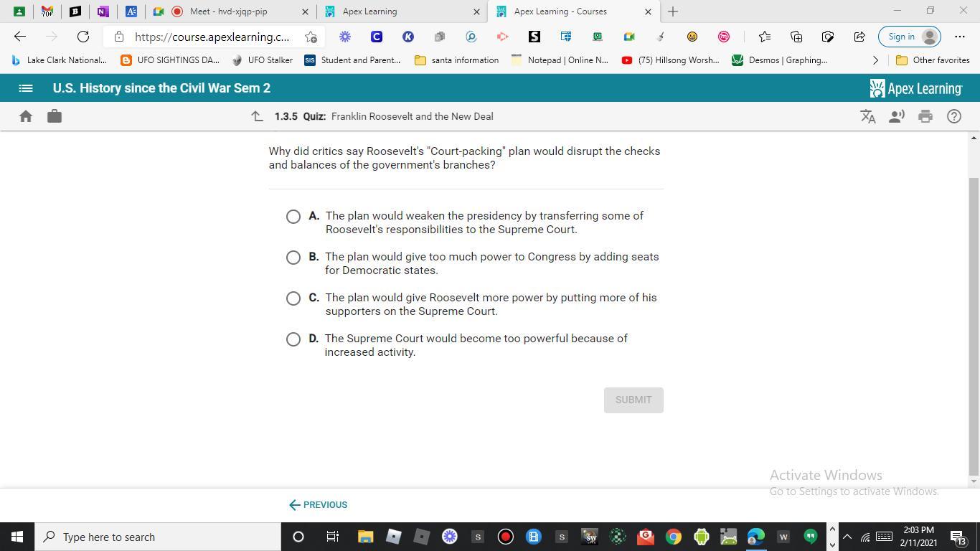This screenshot has width=980, height=551.
Task: Activate the text-to-speech icon
Action: coord(897,116)
